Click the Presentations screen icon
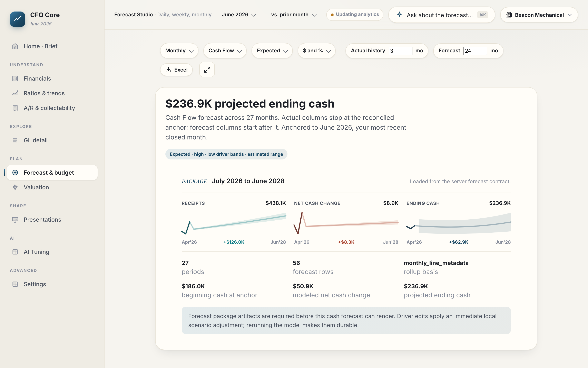 click(x=15, y=220)
